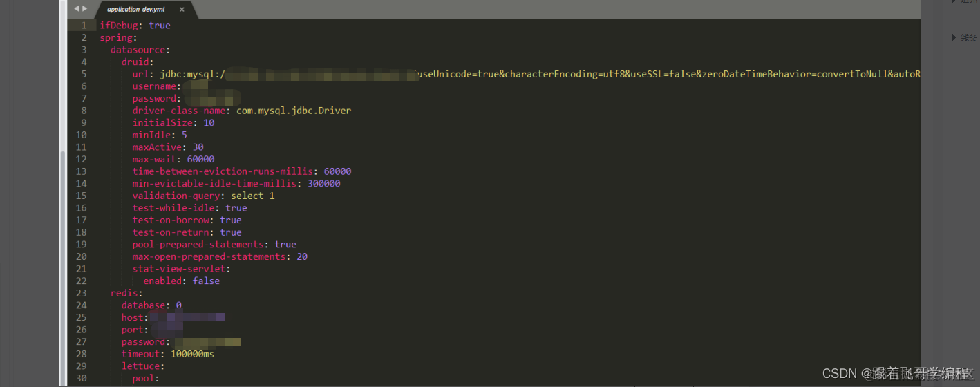Click 'enabled' key on line 22
This screenshot has width=980, height=387.
[x=162, y=281]
